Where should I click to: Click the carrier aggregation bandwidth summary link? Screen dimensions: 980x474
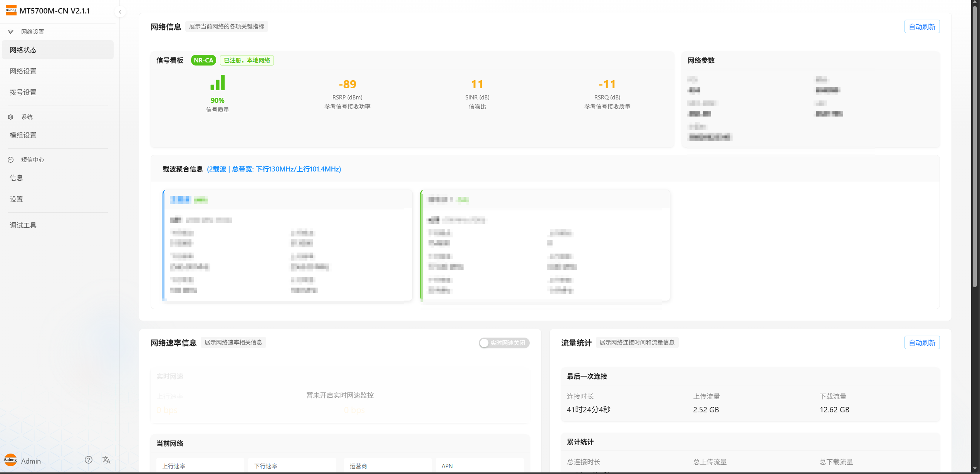[274, 169]
